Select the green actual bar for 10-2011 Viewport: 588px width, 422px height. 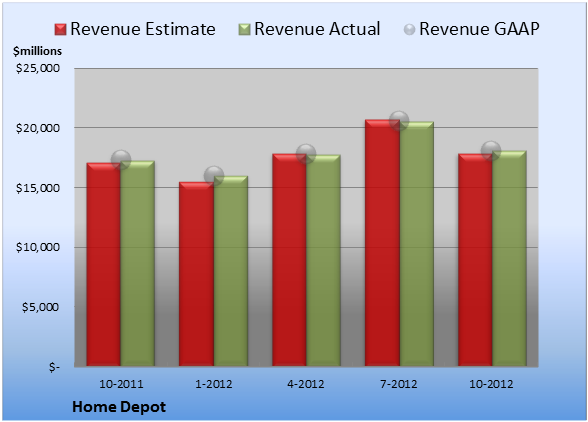[137, 263]
